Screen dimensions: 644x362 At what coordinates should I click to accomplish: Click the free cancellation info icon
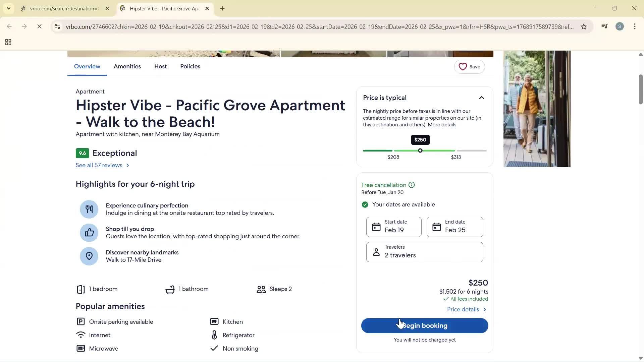[x=412, y=185]
